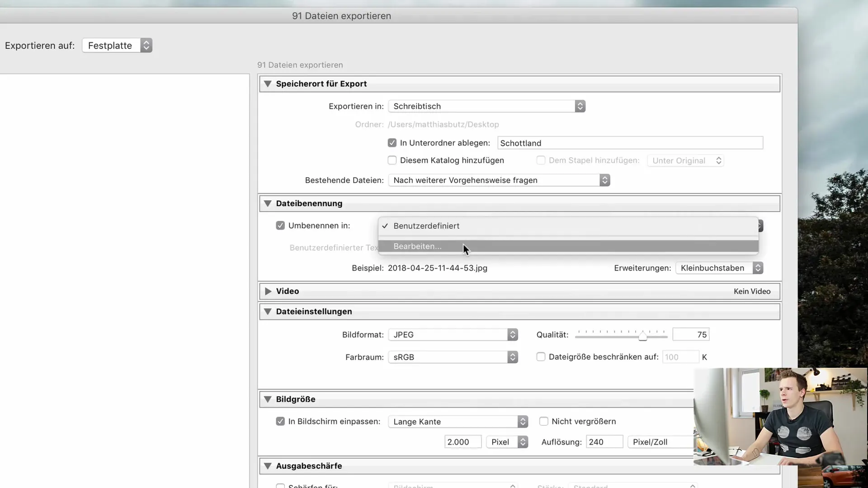Viewport: 868px width, 488px height.
Task: Open the Exportieren auf Festplatte dropdown
Action: pyautogui.click(x=117, y=46)
